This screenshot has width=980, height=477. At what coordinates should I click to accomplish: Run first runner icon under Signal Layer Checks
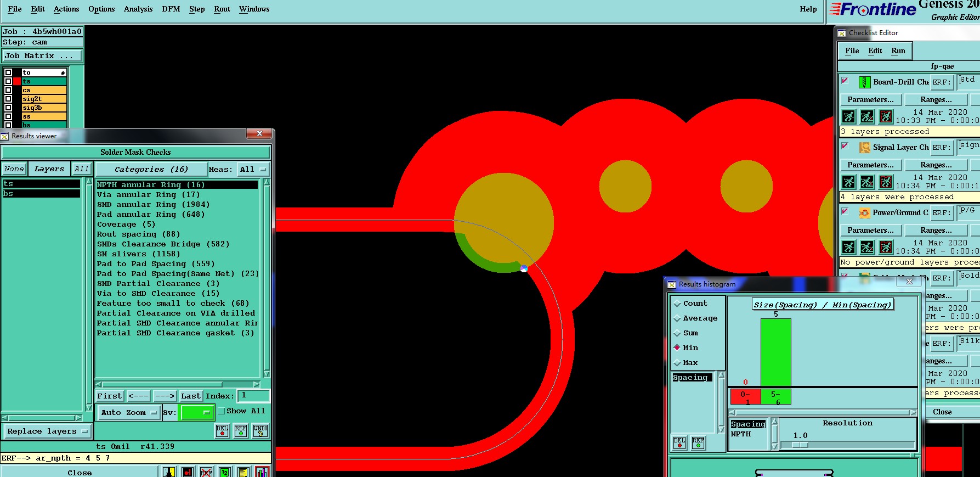click(x=849, y=182)
